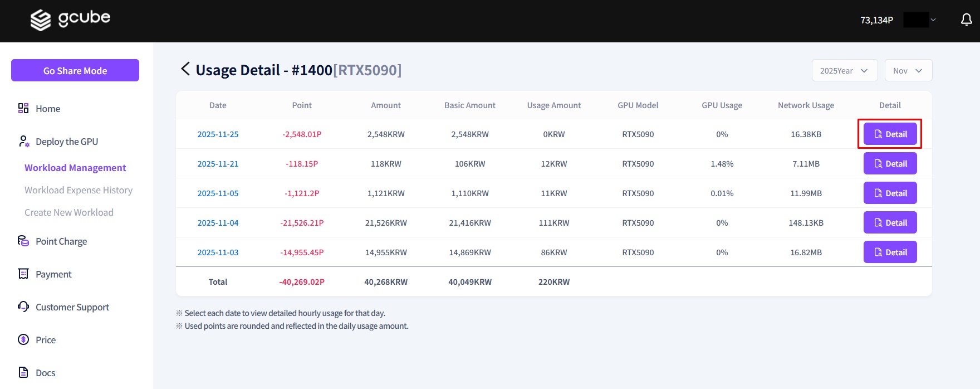This screenshot has height=389, width=980.
Task: Expand the user account dropdown arrow
Action: 933,20
